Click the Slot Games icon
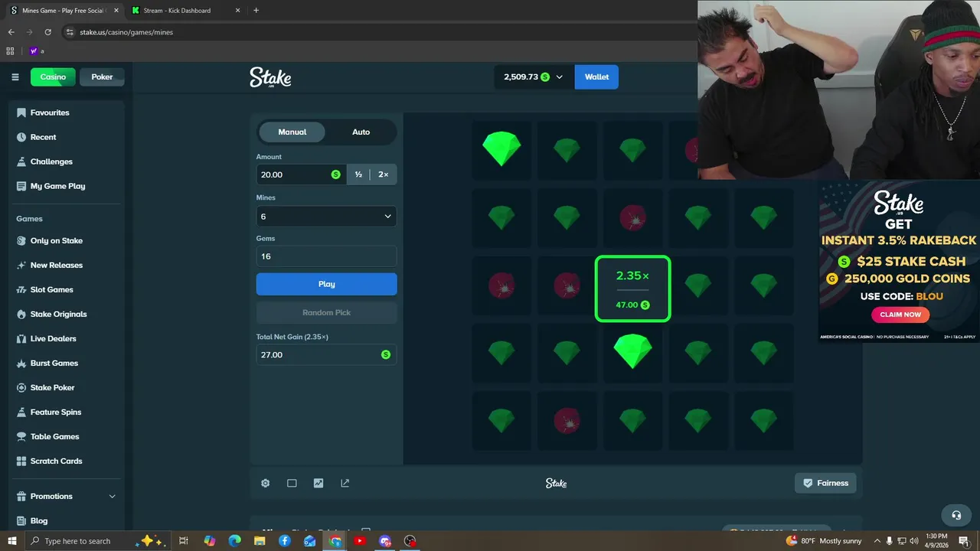980x551 pixels. tap(21, 289)
